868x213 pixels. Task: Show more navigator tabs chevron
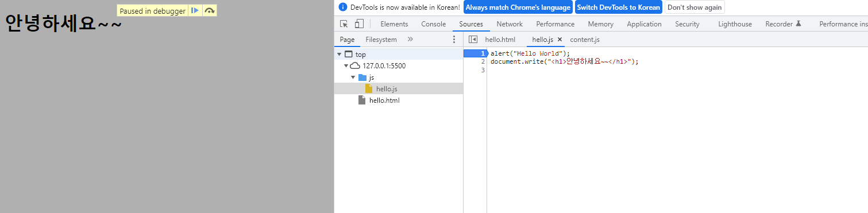point(410,40)
